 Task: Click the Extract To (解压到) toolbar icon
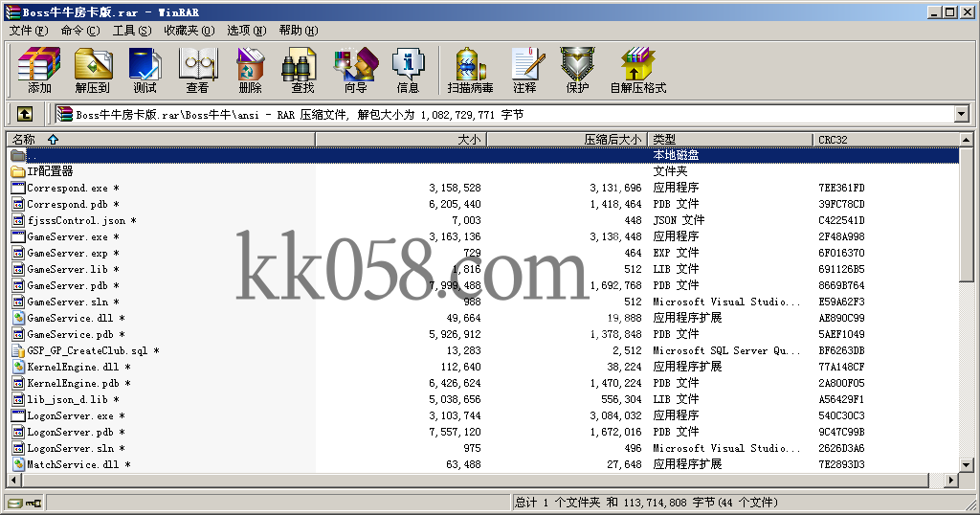[x=93, y=70]
